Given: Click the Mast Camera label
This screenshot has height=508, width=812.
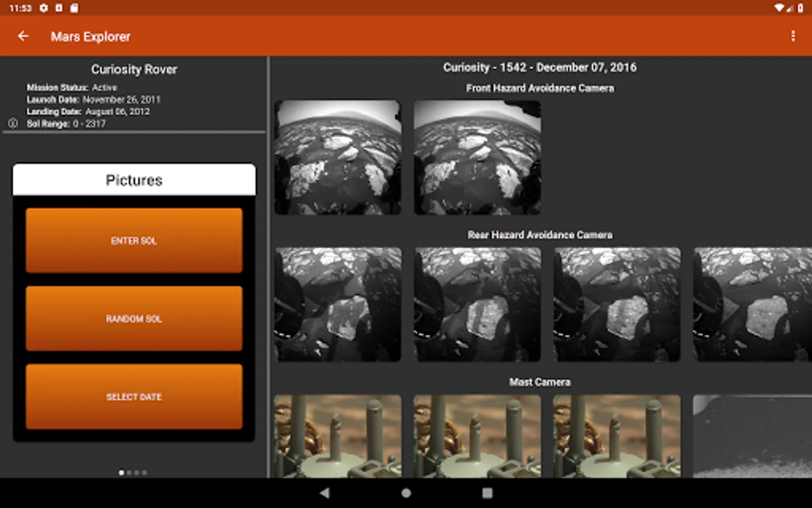Looking at the screenshot, I should 540,382.
